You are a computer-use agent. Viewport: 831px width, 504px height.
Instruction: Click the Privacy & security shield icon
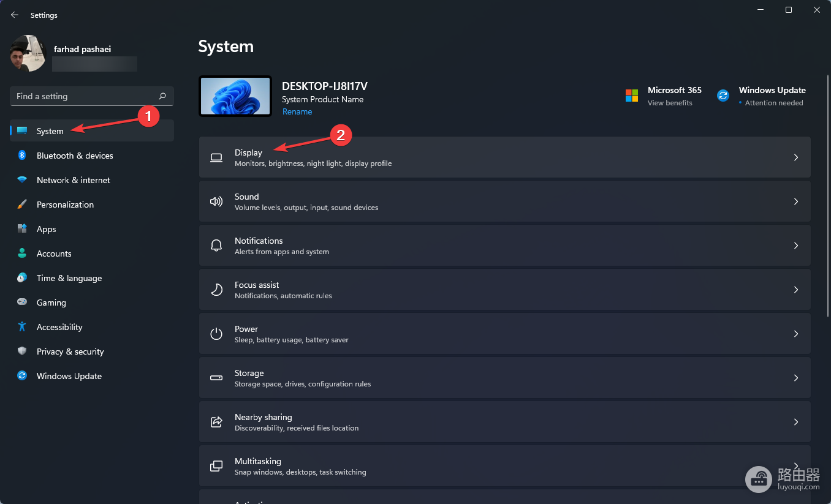tap(22, 352)
